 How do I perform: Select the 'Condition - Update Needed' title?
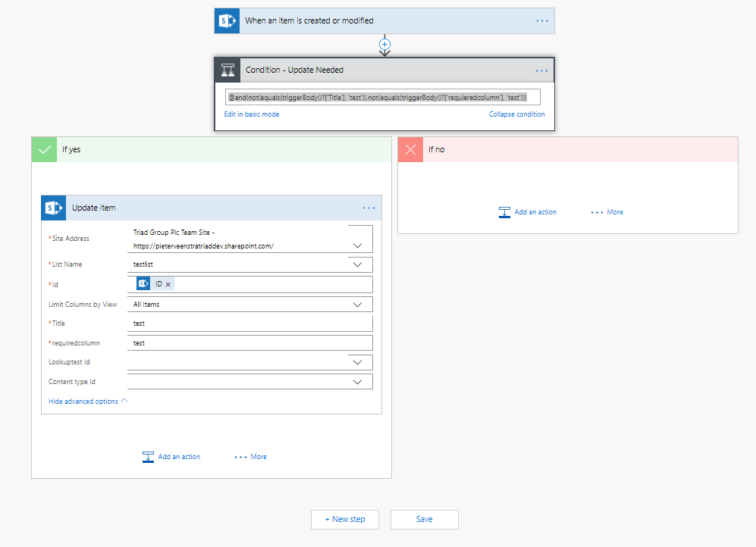pyautogui.click(x=294, y=70)
